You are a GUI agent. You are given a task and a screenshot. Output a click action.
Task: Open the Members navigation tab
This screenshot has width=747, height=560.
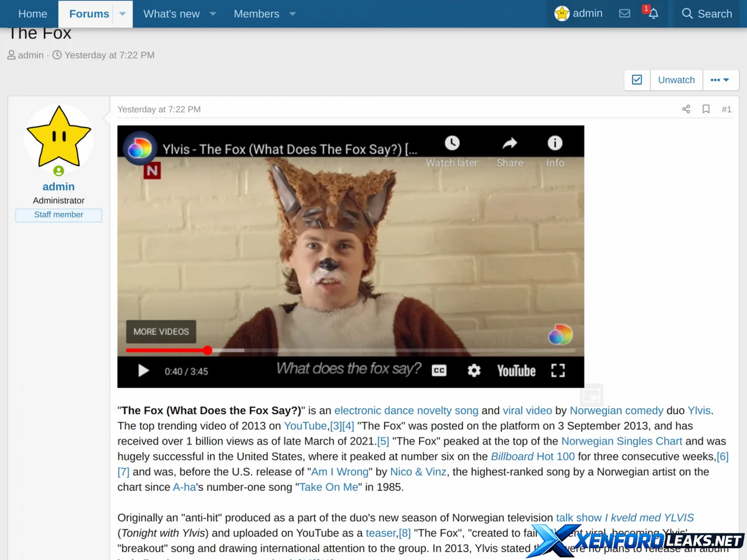tap(256, 14)
